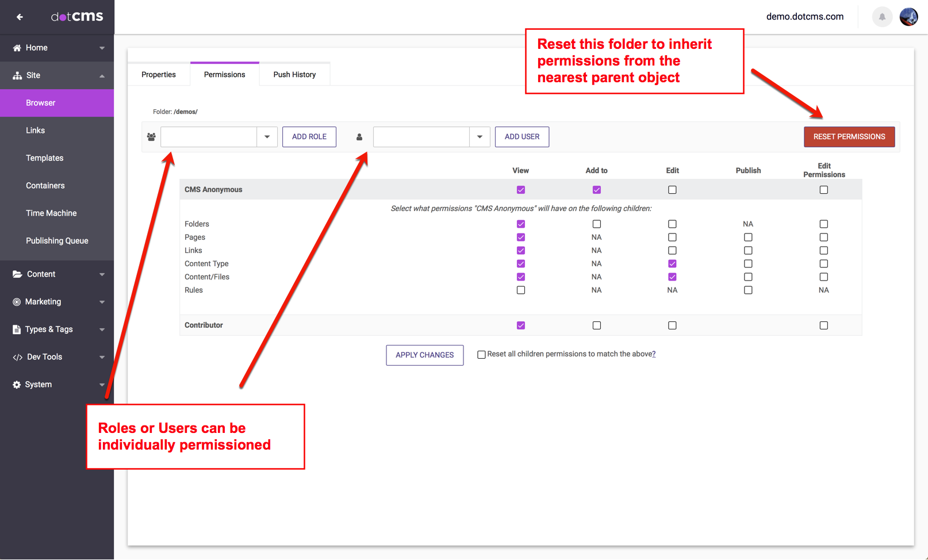
Task: Click the Dev Tools code icon
Action: (x=17, y=357)
